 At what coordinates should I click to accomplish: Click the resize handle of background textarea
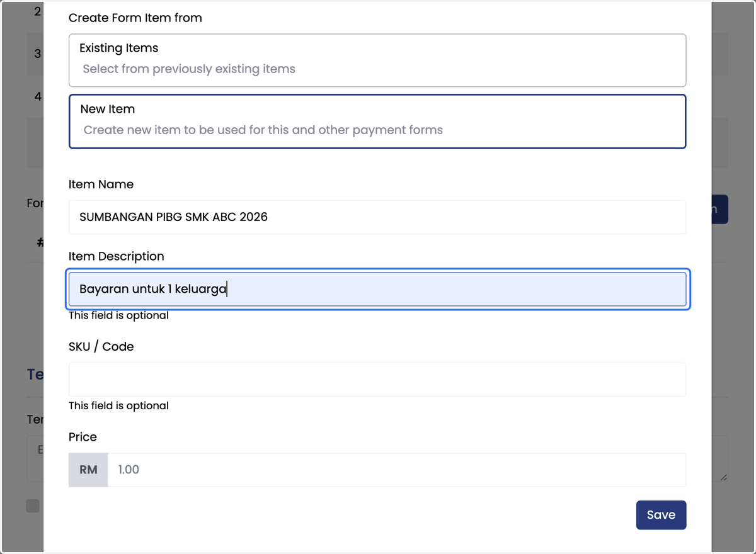(723, 478)
